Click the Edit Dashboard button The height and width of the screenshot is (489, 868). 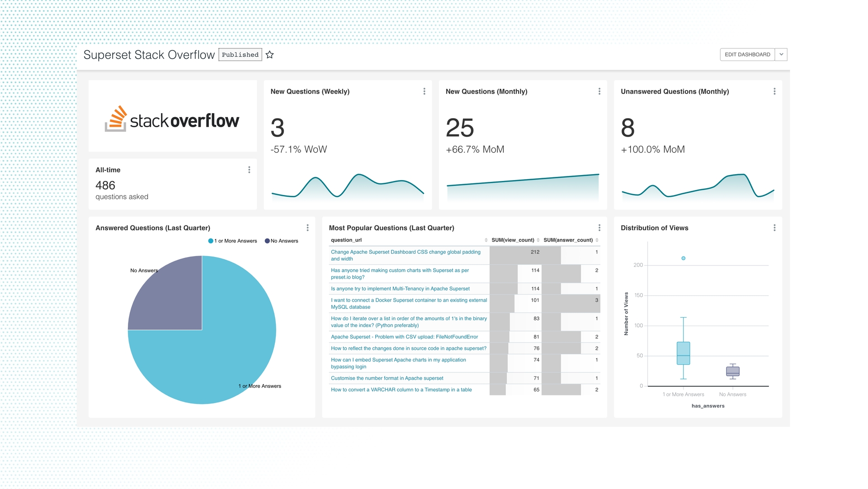[x=747, y=54]
